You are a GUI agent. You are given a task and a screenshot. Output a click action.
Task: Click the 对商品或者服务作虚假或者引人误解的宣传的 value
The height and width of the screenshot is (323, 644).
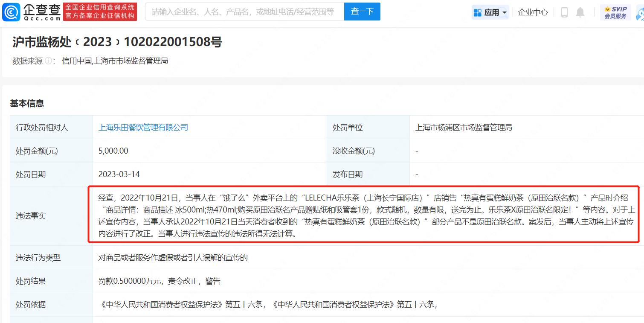coord(173,257)
